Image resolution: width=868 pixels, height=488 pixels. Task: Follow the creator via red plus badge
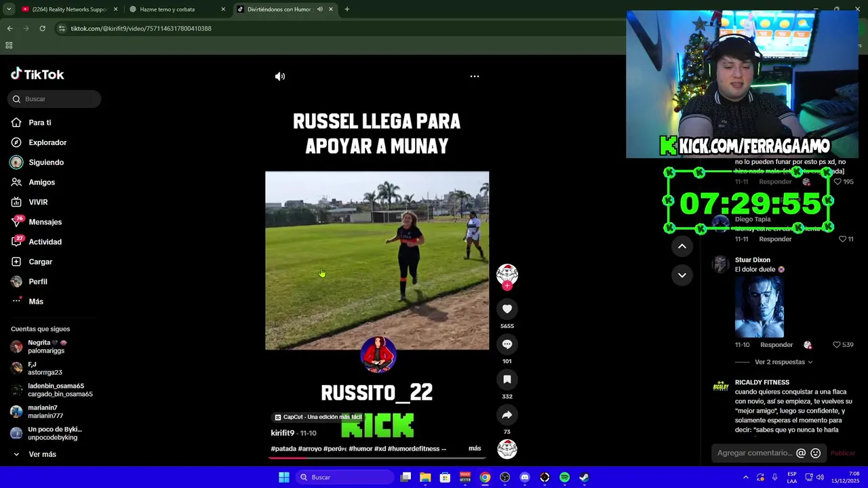tap(507, 286)
